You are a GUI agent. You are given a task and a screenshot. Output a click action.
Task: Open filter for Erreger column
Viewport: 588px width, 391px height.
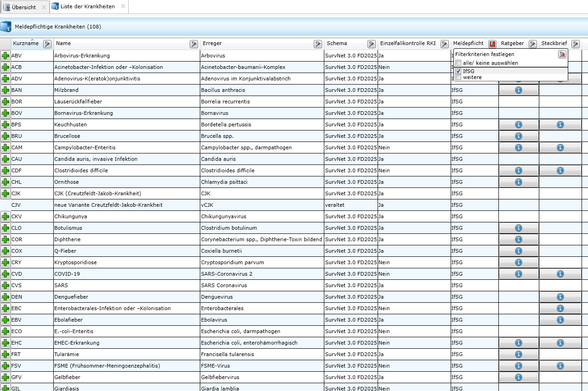coord(318,44)
